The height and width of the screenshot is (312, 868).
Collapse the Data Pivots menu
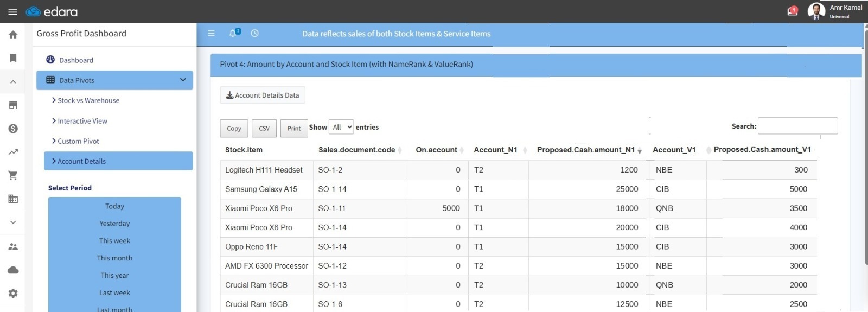point(114,80)
